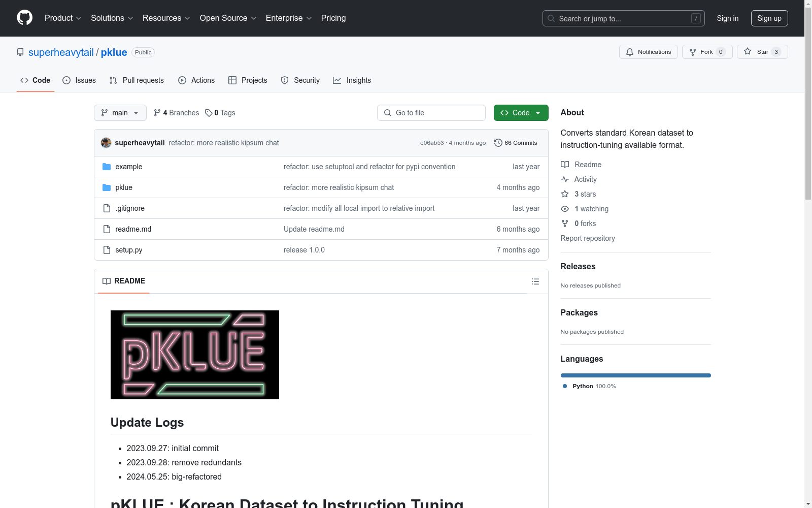Open commit e06ab53
Screen dimensions: 812x508
[x=432, y=143]
